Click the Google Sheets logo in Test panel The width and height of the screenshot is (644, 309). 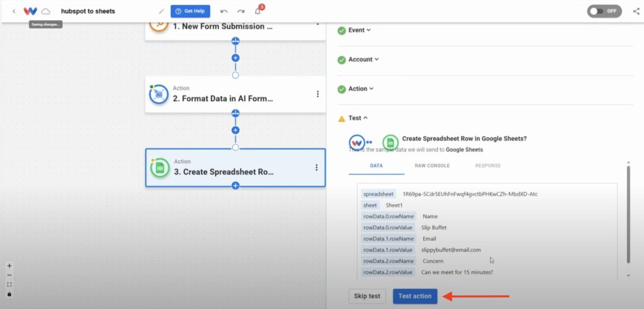pos(390,143)
